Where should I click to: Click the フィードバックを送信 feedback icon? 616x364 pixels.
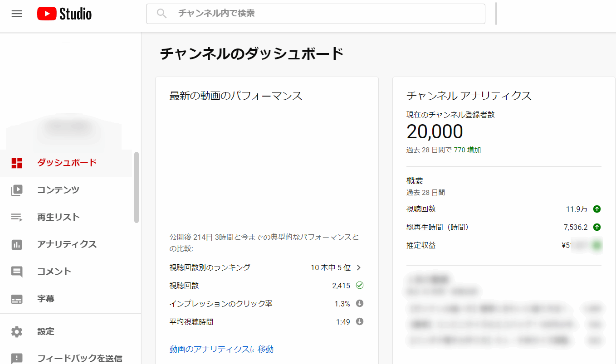[17, 358]
